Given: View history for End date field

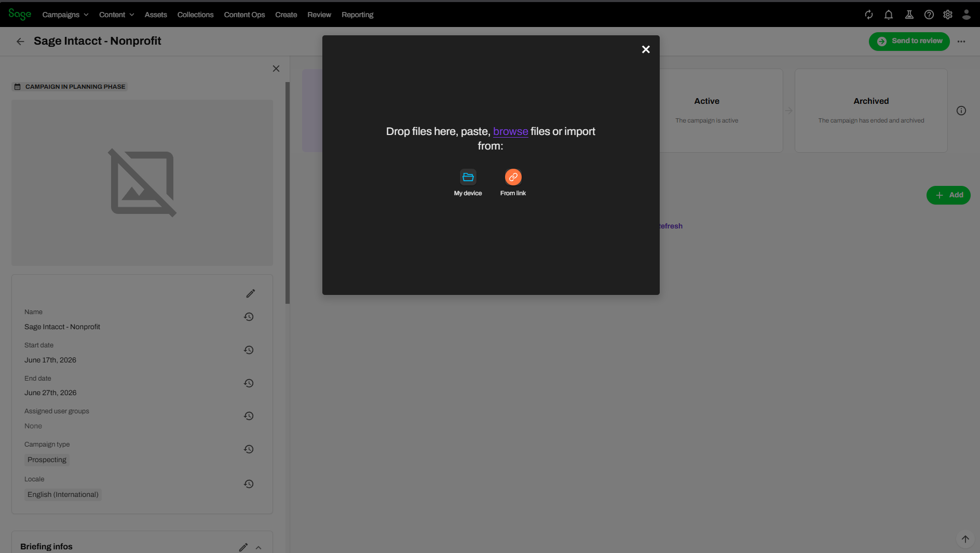Looking at the screenshot, I should (x=249, y=383).
